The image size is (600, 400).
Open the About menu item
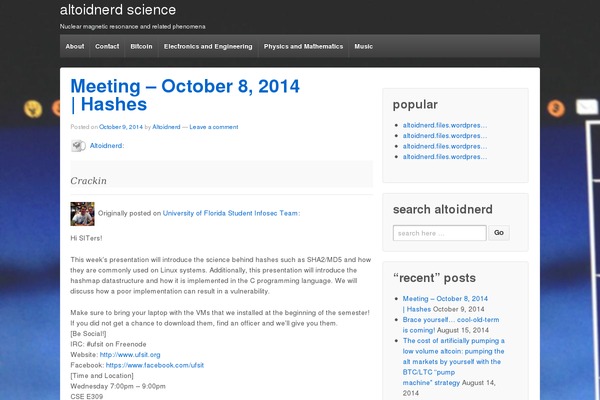(75, 46)
